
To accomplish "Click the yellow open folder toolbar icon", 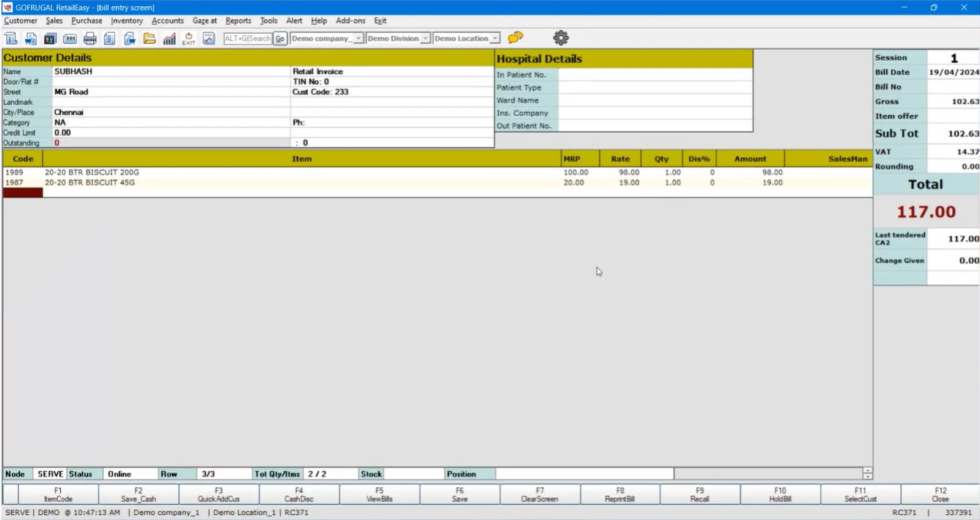I will 149,38.
